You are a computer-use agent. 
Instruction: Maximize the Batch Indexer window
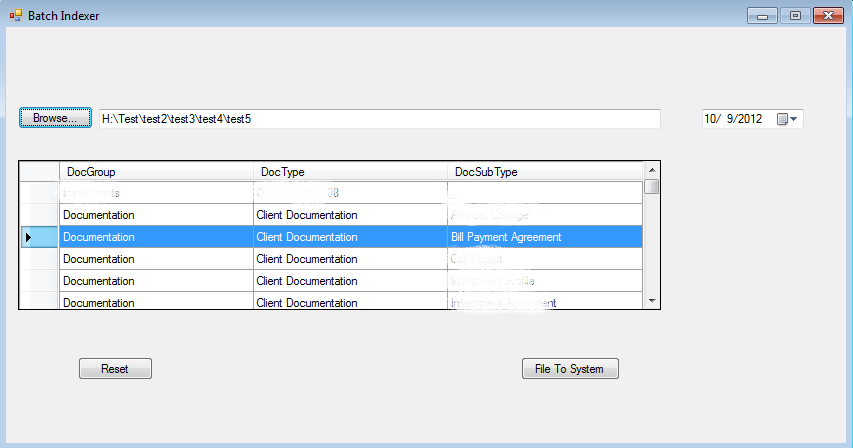(x=795, y=16)
